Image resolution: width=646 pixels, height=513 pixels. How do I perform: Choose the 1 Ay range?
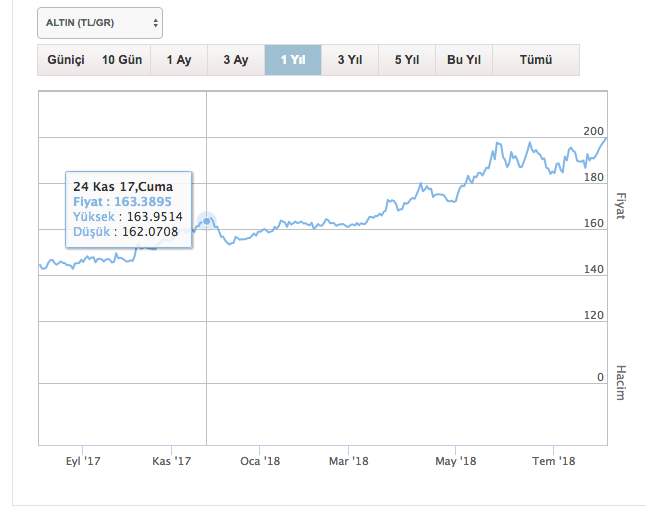(179, 60)
